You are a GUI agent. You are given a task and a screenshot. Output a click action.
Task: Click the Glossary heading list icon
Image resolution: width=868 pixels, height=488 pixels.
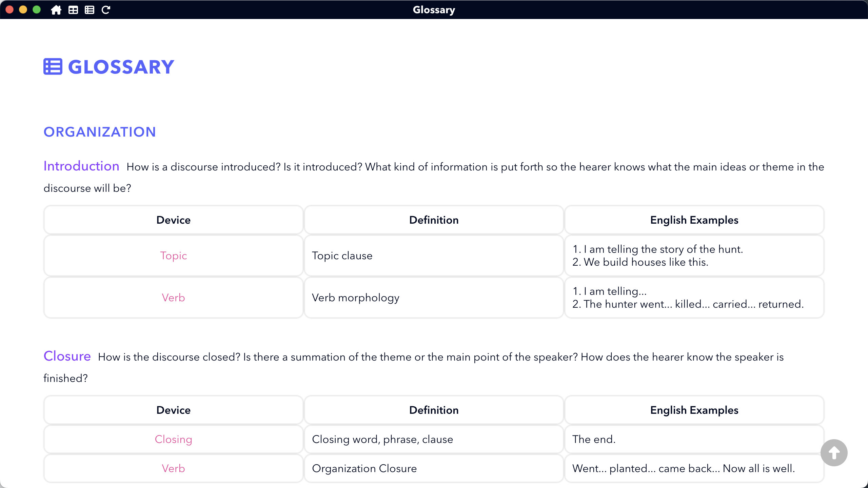coord(53,67)
